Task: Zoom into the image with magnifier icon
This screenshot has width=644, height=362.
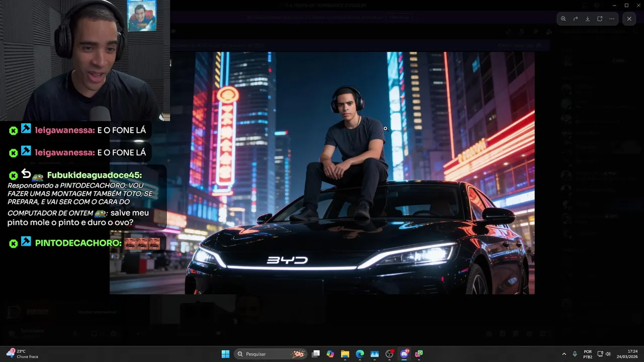Action: point(563,19)
